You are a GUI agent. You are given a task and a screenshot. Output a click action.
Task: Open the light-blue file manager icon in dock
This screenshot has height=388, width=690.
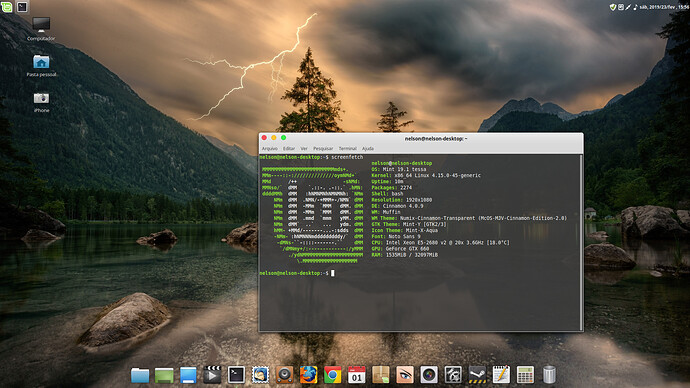tap(188, 375)
